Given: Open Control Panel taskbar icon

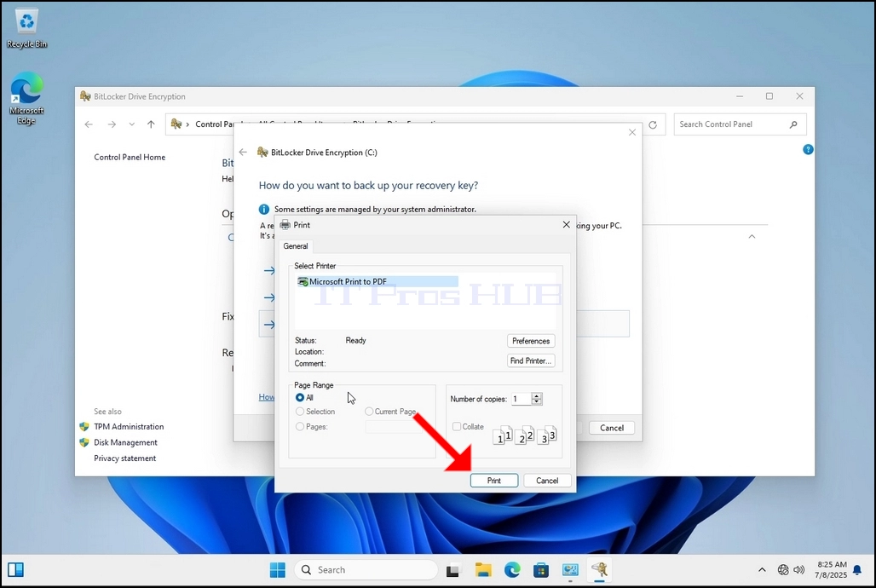Looking at the screenshot, I should [570, 570].
